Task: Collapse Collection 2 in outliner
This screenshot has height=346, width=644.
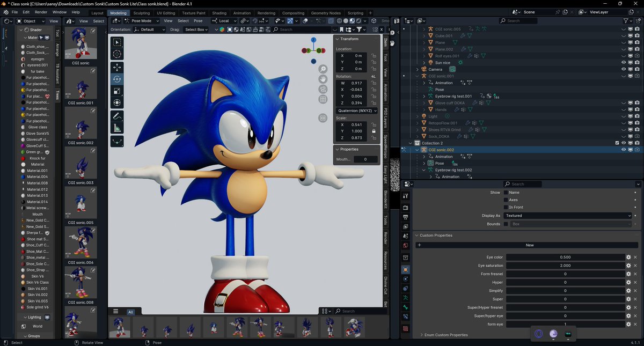Action: tap(411, 143)
